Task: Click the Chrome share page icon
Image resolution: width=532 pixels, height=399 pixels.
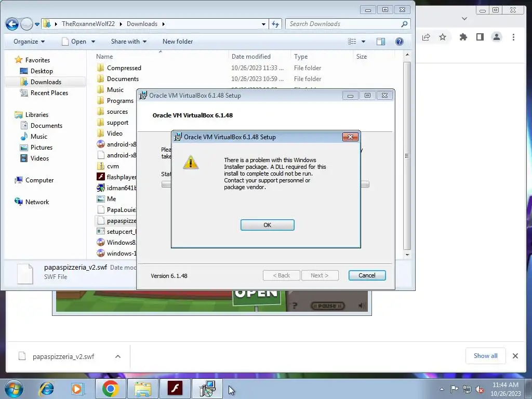Action: (426, 37)
